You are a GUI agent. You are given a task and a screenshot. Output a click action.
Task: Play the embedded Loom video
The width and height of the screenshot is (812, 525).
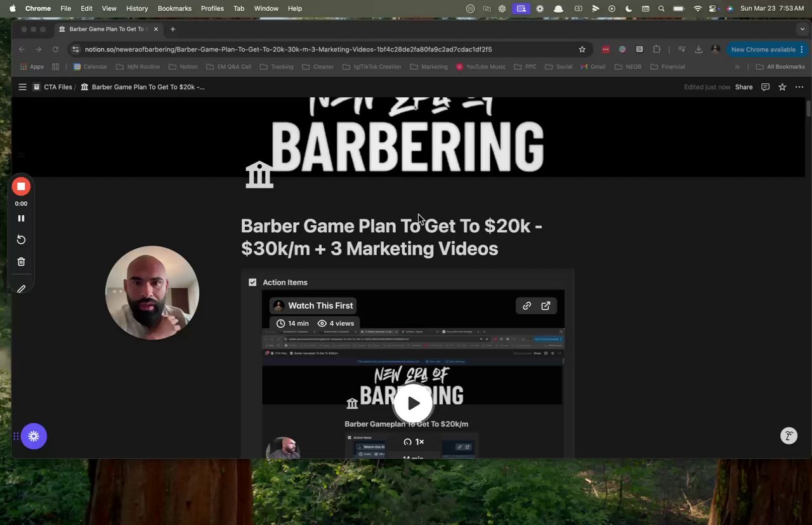pyautogui.click(x=414, y=403)
